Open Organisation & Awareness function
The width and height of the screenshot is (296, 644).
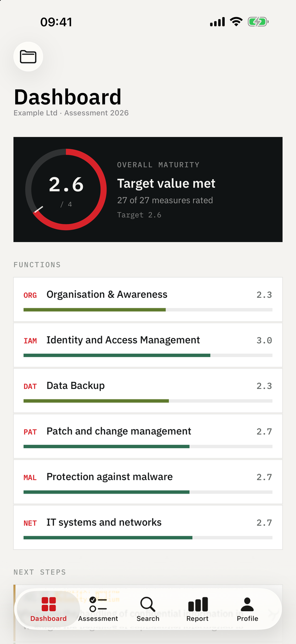[148, 300]
